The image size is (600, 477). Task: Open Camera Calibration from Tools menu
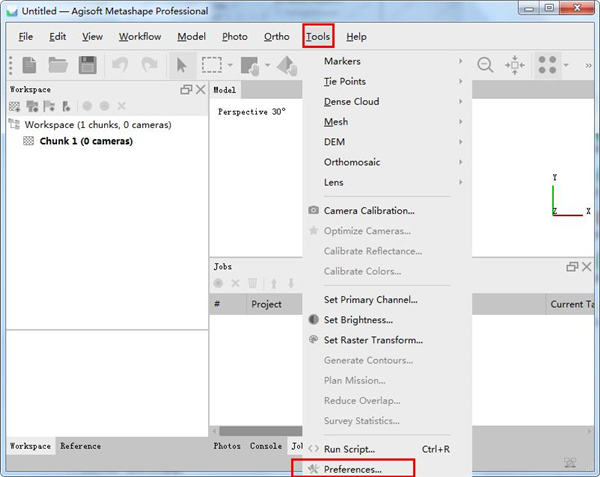click(x=368, y=211)
